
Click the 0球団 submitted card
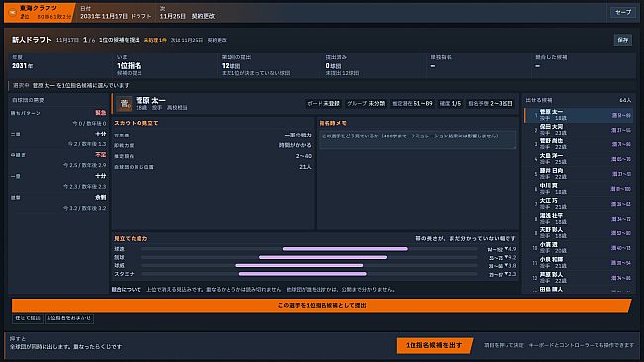click(x=375, y=65)
